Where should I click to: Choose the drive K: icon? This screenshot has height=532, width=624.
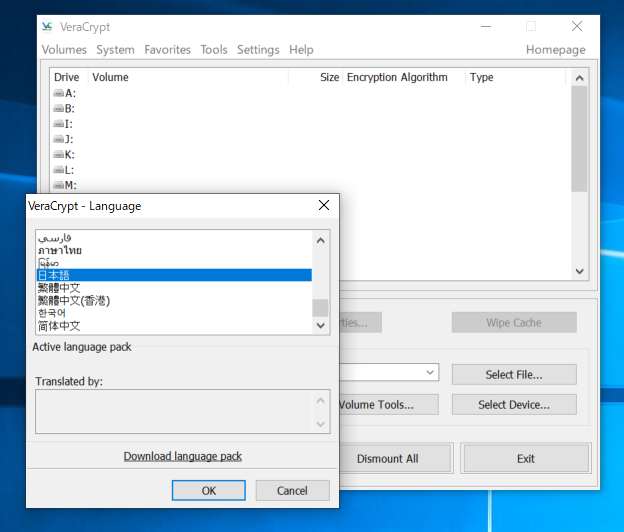point(58,155)
